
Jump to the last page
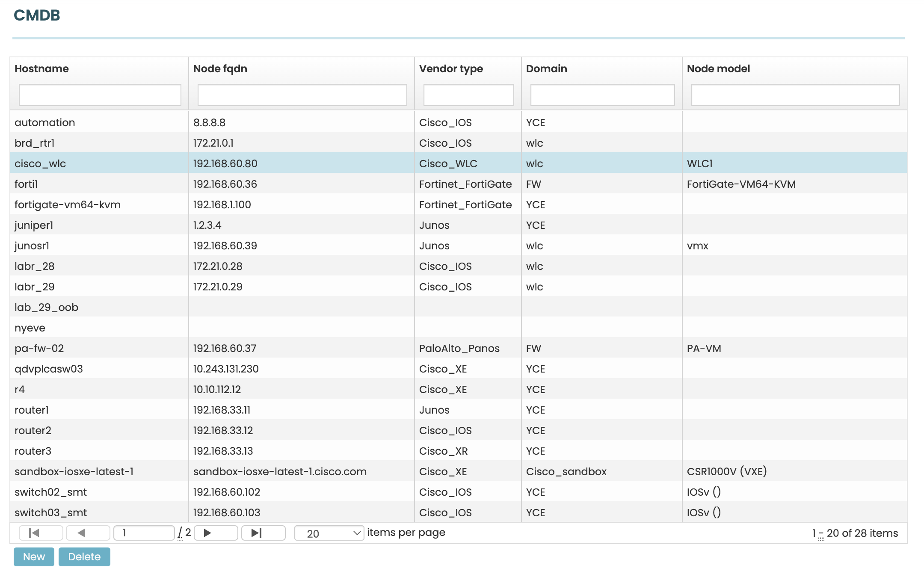[x=263, y=533]
